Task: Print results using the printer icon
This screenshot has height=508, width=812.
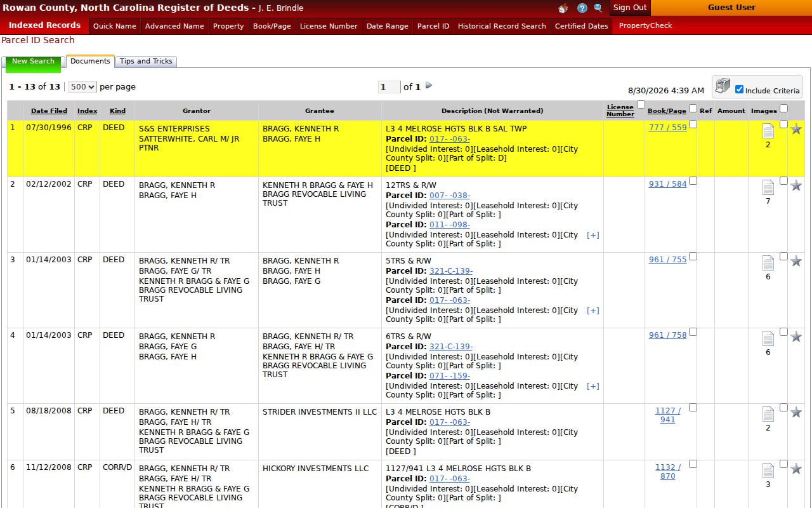Action: pos(723,86)
